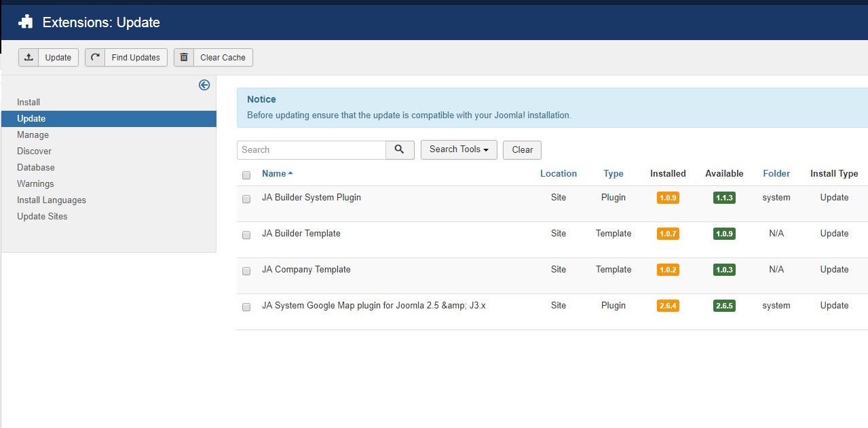Check the JA Company Template row checkbox
The height and width of the screenshot is (428, 868).
[x=246, y=271]
